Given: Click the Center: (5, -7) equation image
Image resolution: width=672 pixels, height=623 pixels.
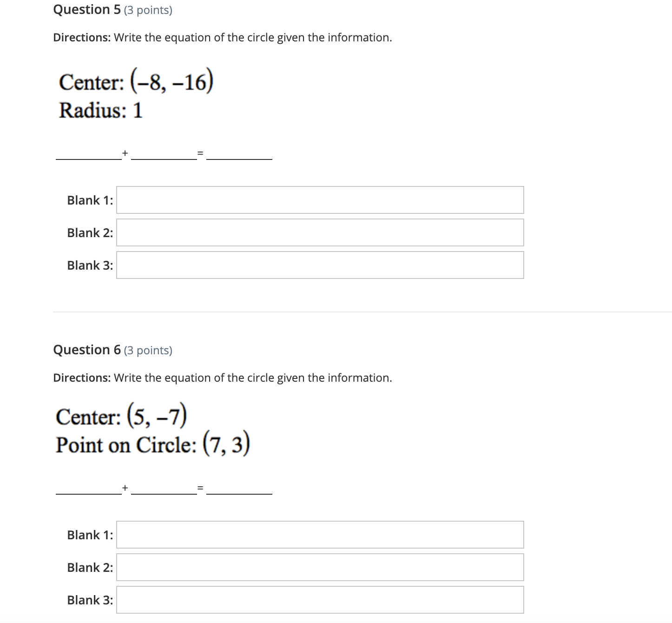Looking at the screenshot, I should coord(121,415).
